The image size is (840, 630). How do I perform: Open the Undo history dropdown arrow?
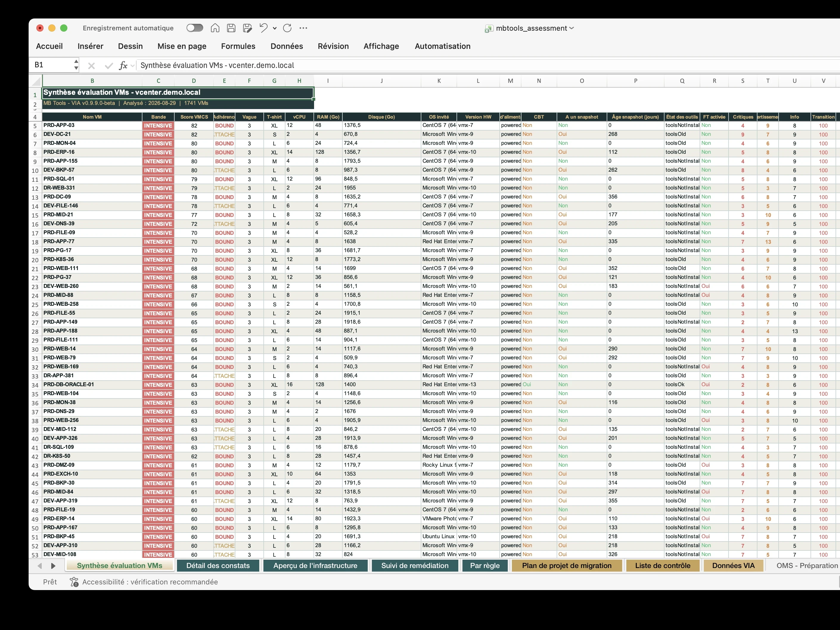click(x=274, y=28)
